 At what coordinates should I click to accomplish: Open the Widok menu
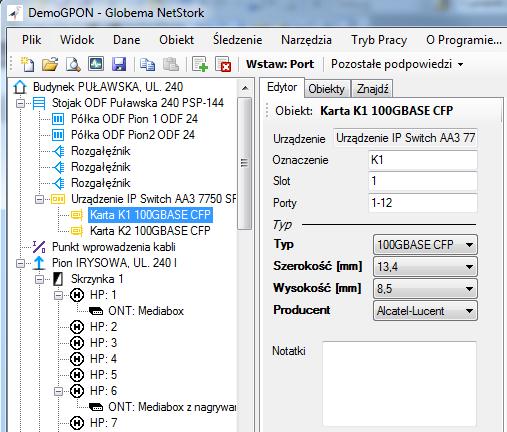(77, 40)
